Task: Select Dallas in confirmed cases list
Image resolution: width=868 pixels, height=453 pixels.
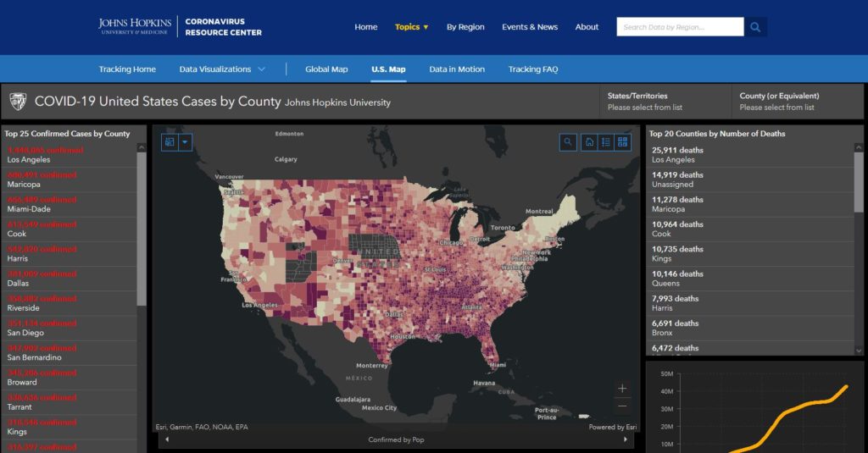Action: pos(70,279)
